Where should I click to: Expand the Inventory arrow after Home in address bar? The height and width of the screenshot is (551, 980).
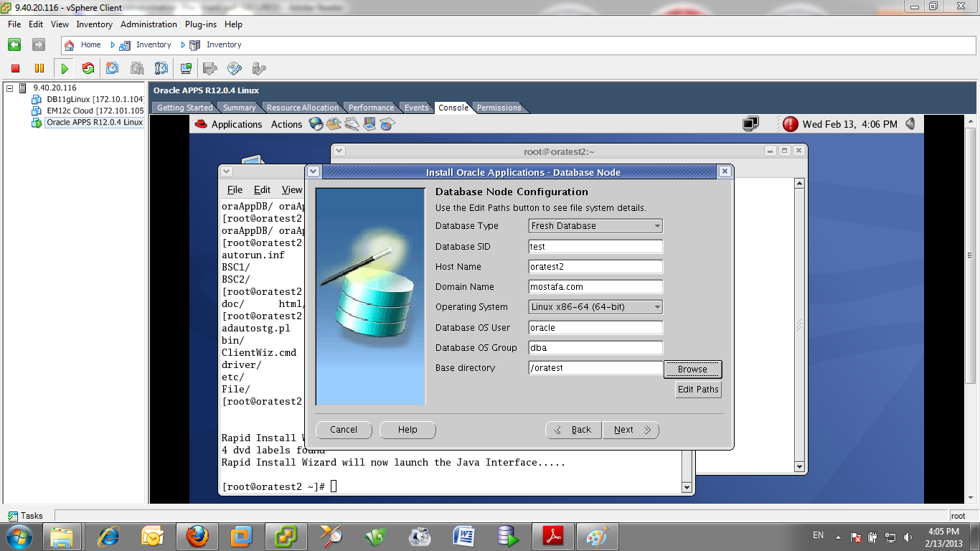113,44
